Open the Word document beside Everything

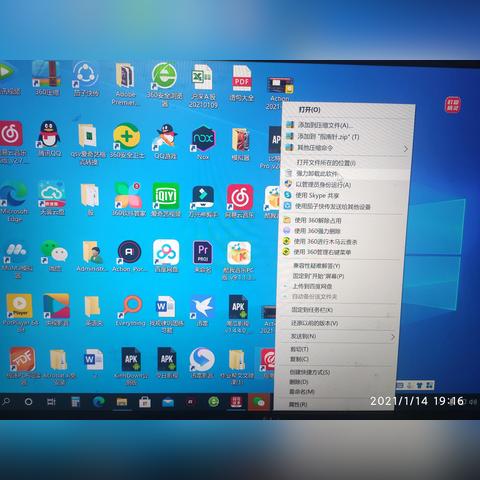[166, 307]
